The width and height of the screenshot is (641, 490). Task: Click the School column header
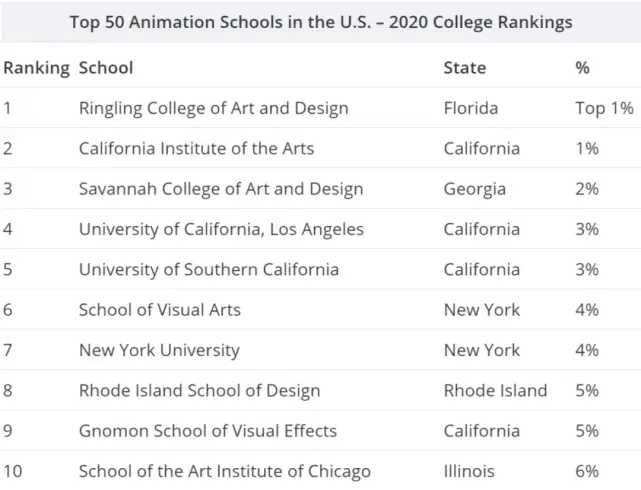[x=106, y=68]
